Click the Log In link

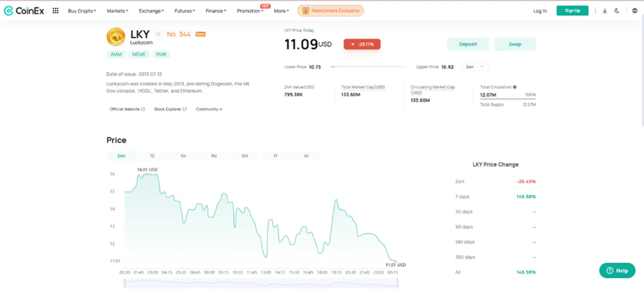tap(540, 11)
